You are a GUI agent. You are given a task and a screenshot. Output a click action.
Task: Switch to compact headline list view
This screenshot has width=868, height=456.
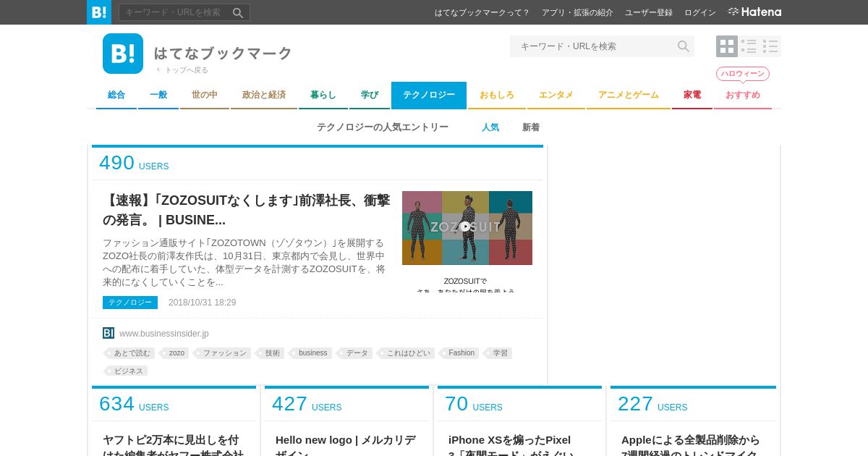[x=770, y=46]
